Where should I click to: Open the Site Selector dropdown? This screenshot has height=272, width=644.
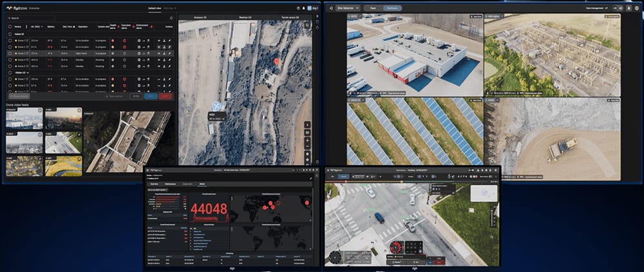pyautogui.click(x=346, y=8)
